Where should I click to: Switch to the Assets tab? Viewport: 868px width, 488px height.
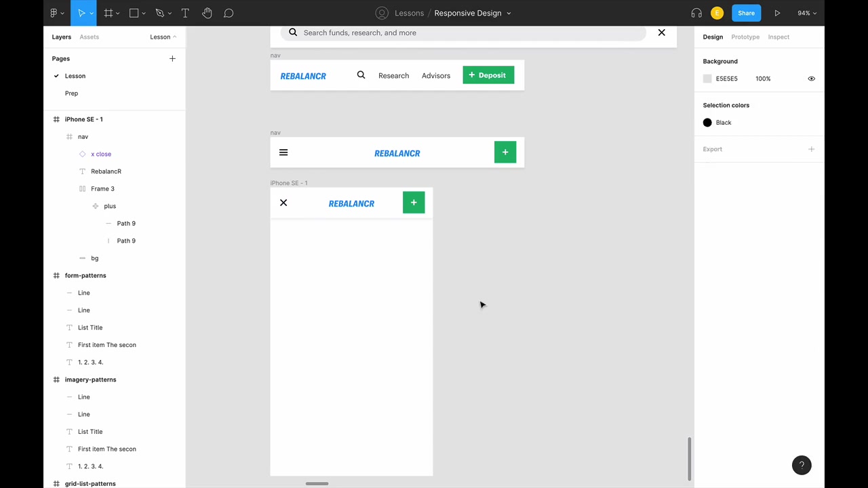click(89, 37)
